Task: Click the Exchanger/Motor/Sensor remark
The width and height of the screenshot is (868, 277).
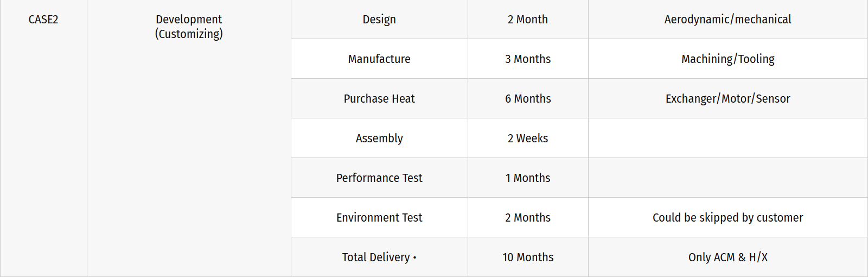Action: pyautogui.click(x=727, y=98)
